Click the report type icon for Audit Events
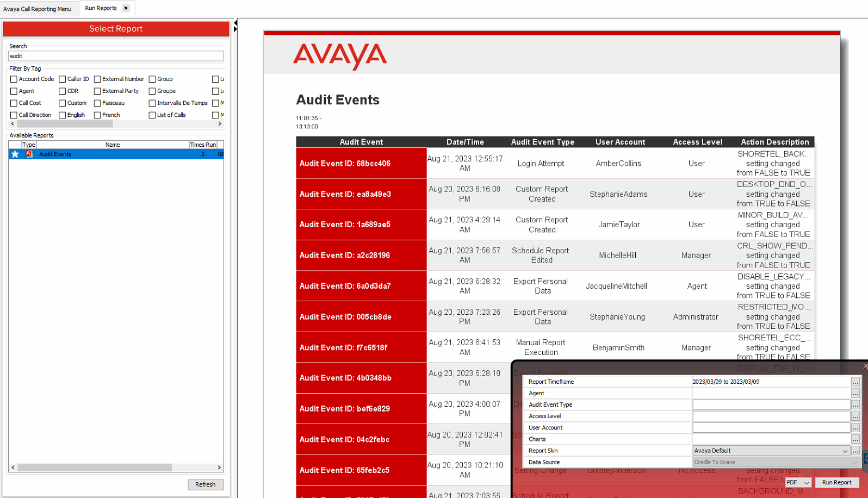 click(29, 154)
